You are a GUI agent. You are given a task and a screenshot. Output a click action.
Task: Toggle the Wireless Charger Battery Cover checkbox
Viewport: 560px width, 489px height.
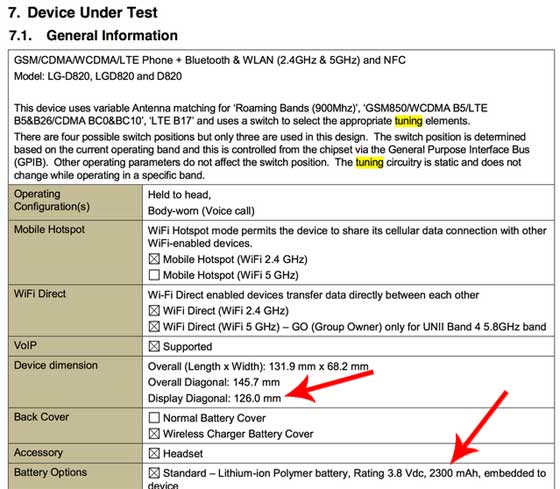tap(154, 434)
